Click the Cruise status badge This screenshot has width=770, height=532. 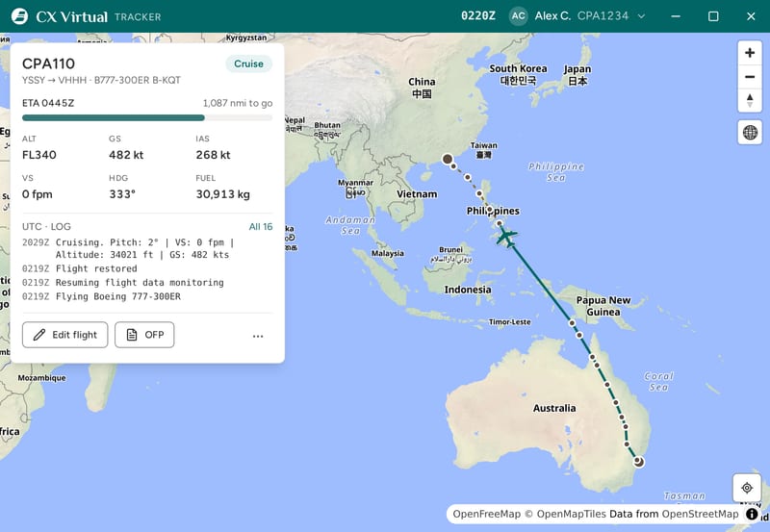[248, 63]
